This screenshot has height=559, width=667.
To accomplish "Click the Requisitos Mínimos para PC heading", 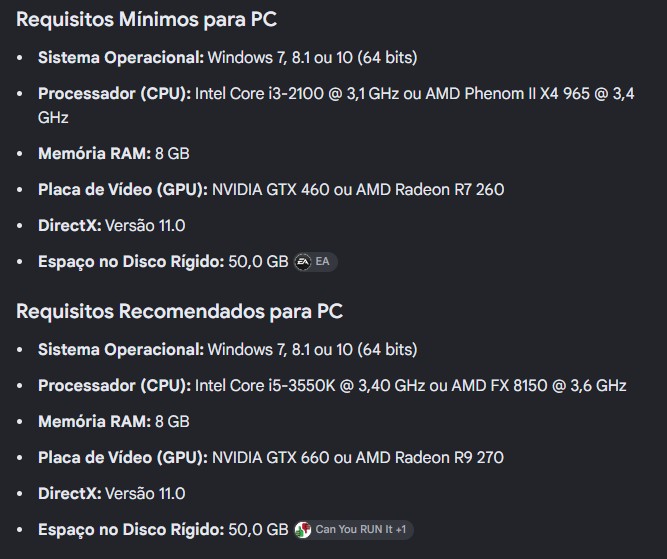I will point(146,20).
